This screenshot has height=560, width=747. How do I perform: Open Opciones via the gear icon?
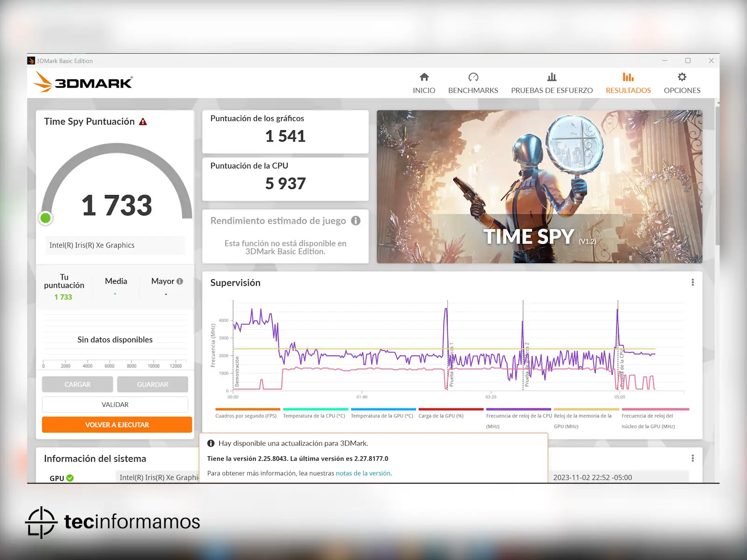682,77
